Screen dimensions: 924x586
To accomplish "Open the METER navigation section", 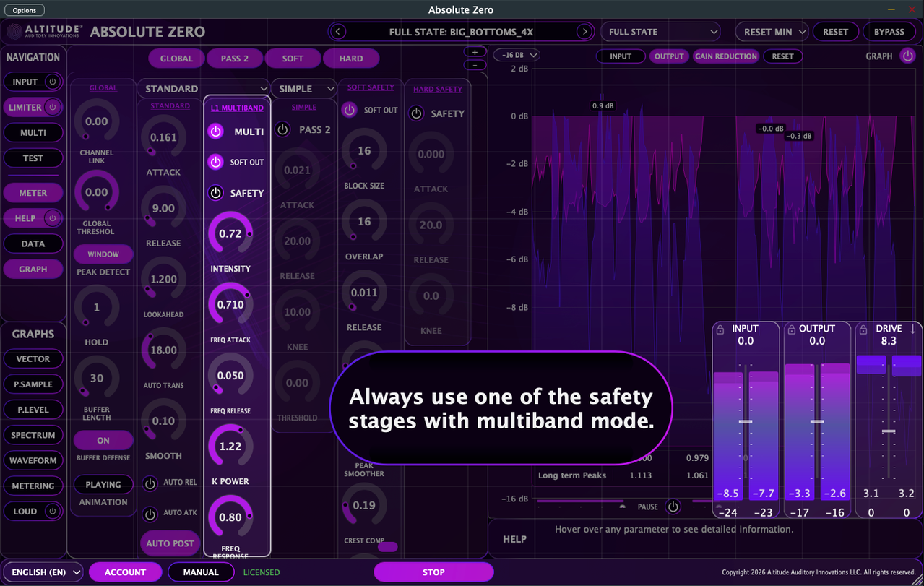I will [x=33, y=193].
